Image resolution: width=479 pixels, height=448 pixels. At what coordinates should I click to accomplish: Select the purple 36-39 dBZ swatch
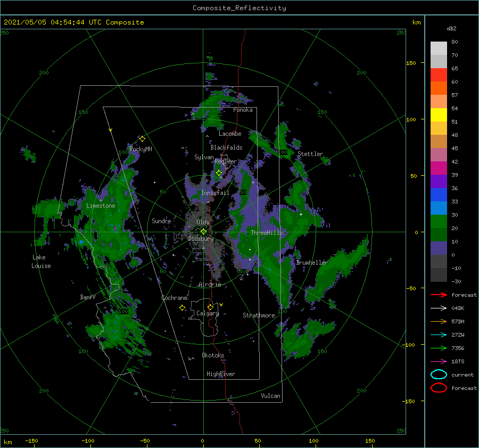[x=439, y=182]
